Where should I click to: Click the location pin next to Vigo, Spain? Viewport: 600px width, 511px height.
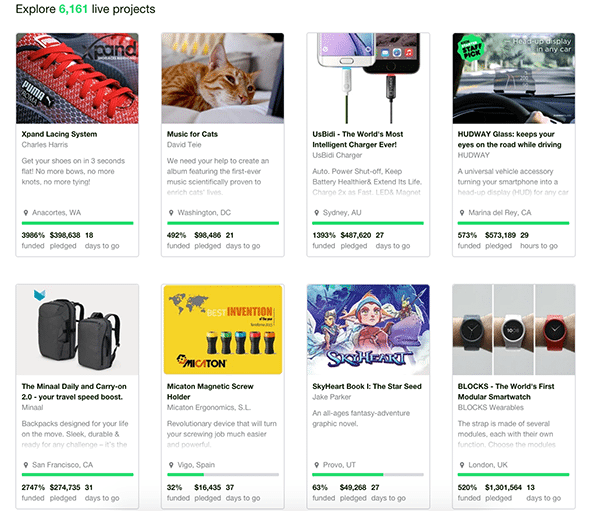pyautogui.click(x=170, y=465)
